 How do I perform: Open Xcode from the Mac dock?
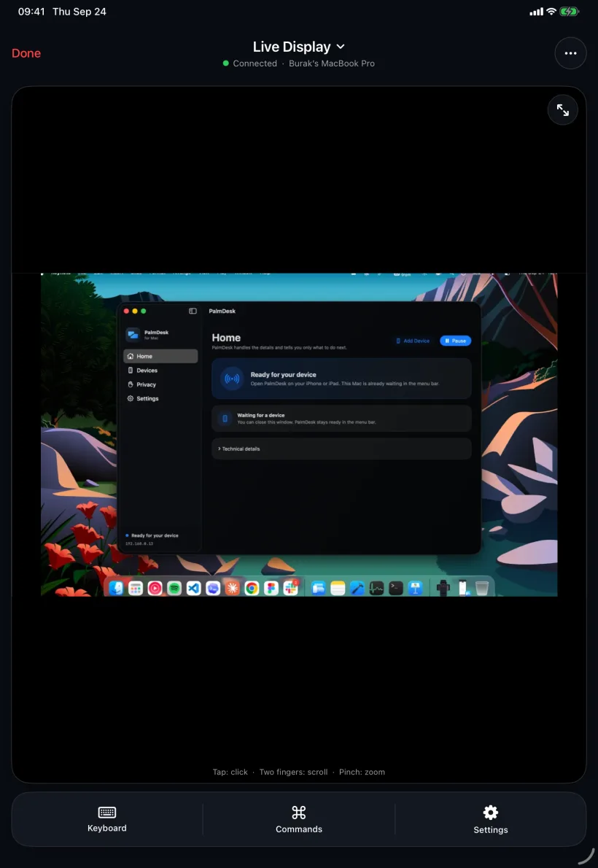(357, 588)
